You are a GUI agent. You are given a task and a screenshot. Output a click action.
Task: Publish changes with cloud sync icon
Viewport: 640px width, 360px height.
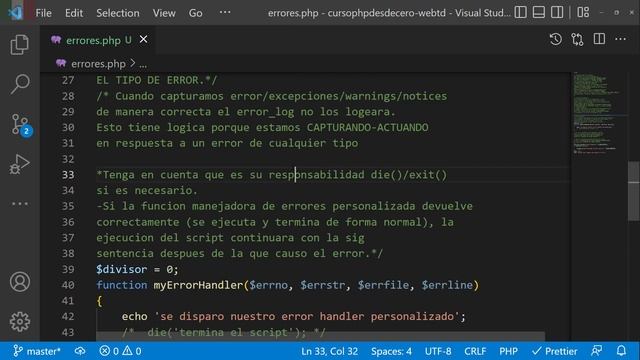pyautogui.click(x=80, y=351)
